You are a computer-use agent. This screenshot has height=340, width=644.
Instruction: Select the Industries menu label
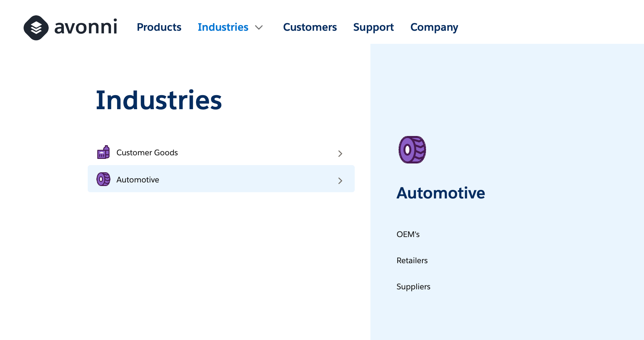[x=223, y=27]
